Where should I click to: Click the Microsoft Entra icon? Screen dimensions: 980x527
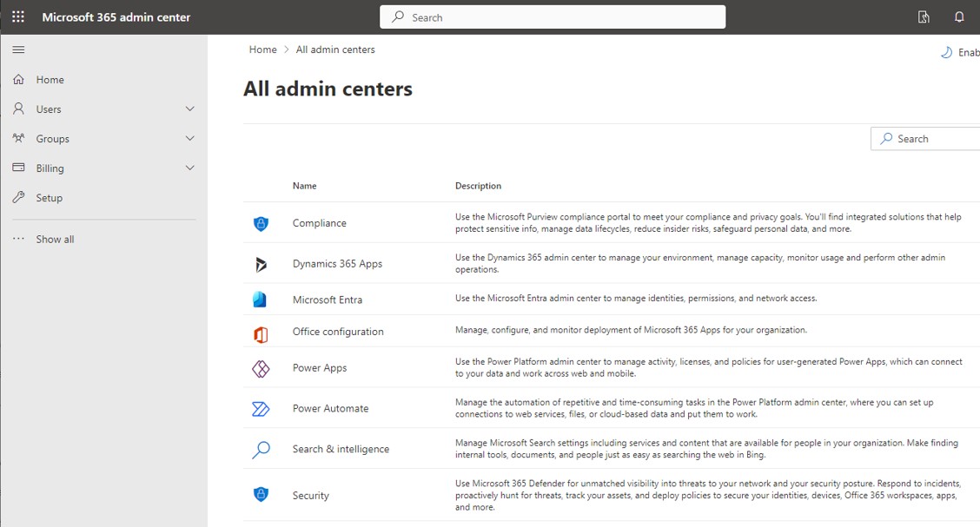(260, 300)
